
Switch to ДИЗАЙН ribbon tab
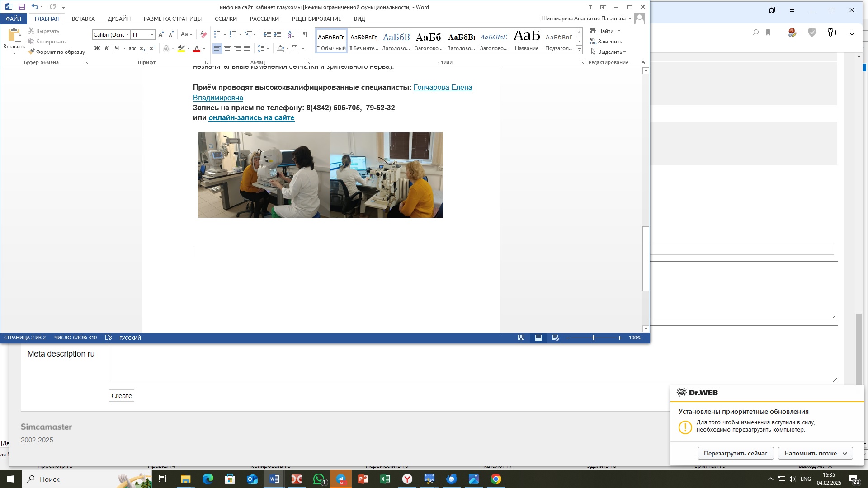tap(119, 19)
